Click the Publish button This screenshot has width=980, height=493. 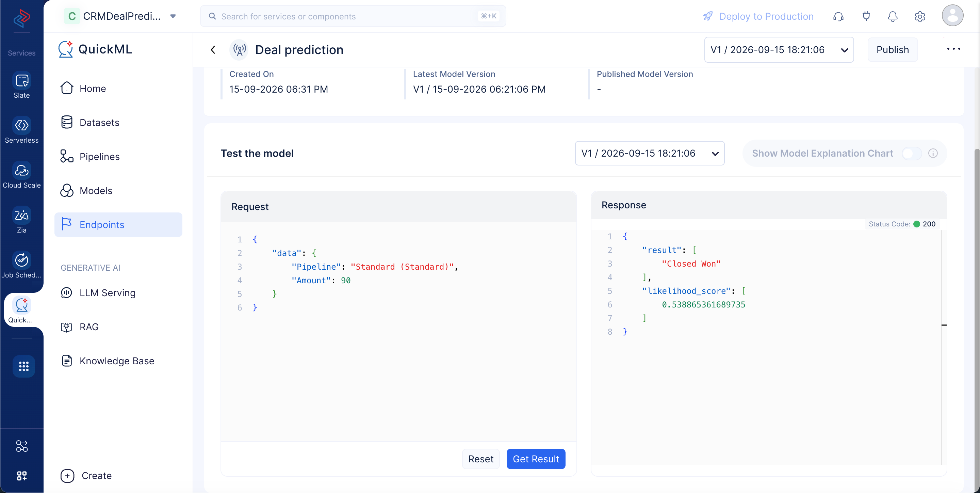[893, 49]
